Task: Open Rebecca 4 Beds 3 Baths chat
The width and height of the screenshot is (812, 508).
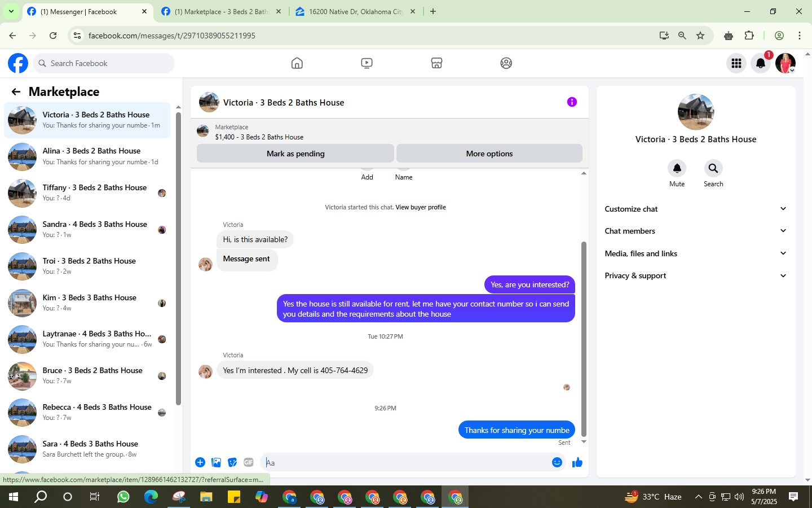Action: 87,413
